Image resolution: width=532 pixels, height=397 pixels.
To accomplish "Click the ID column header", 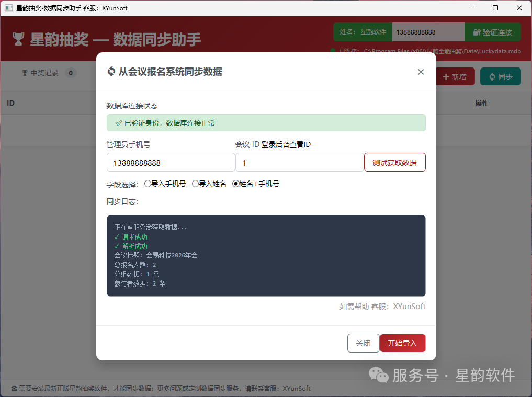I will pos(10,103).
